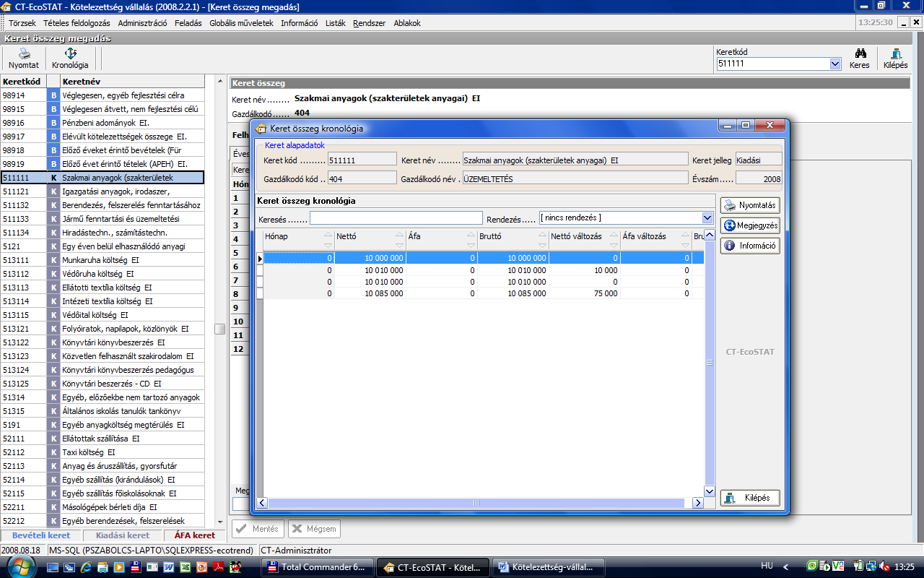Click the Keres binoculars icon

(x=860, y=59)
